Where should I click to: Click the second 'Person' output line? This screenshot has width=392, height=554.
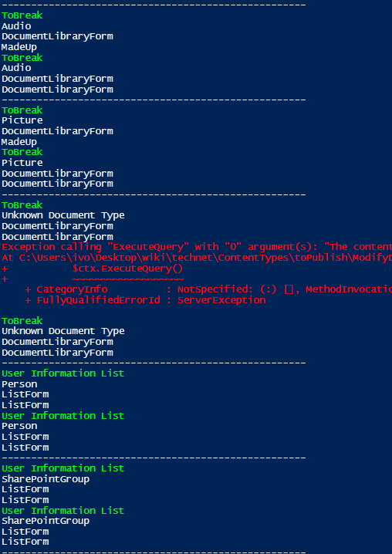pos(19,426)
